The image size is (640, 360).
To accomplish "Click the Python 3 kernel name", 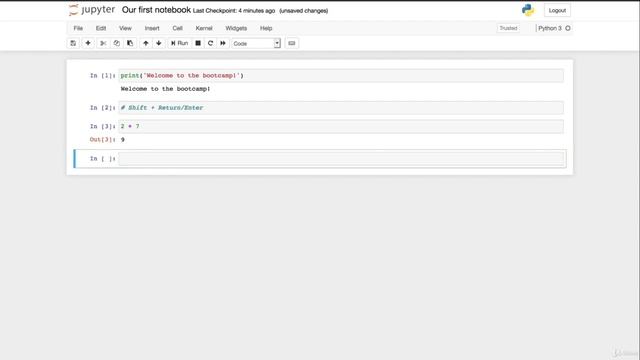I will [x=550, y=28].
